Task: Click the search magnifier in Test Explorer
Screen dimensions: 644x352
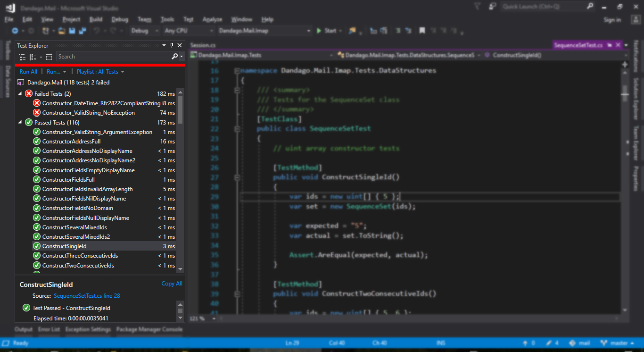Action: click(x=175, y=56)
